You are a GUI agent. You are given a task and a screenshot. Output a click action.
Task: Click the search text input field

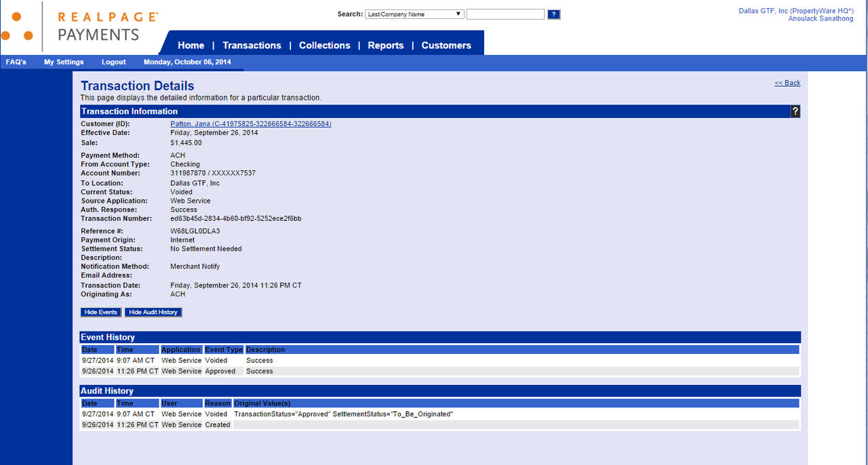505,14
